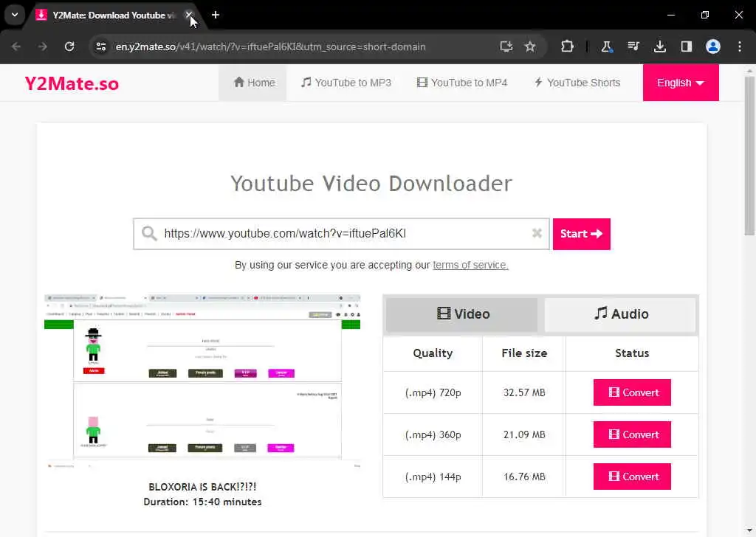Convert the 144p mp4 video

point(632,477)
